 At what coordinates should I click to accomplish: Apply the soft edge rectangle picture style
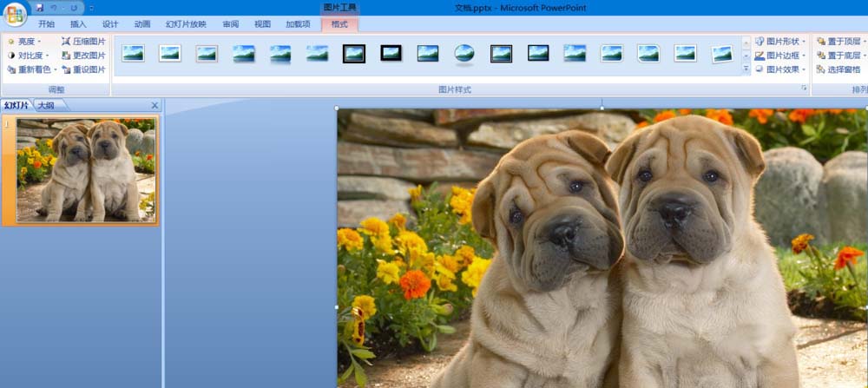pyautogui.click(x=317, y=54)
